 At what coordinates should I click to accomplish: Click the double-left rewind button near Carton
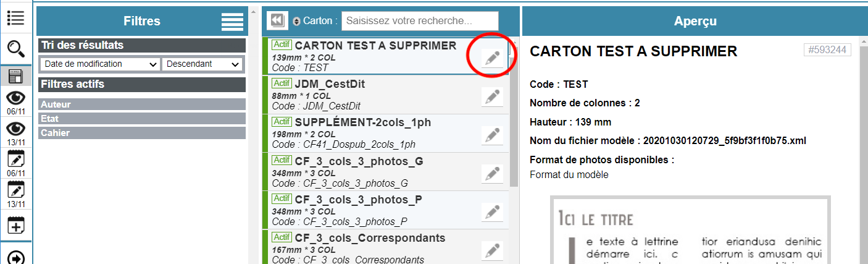(x=277, y=20)
